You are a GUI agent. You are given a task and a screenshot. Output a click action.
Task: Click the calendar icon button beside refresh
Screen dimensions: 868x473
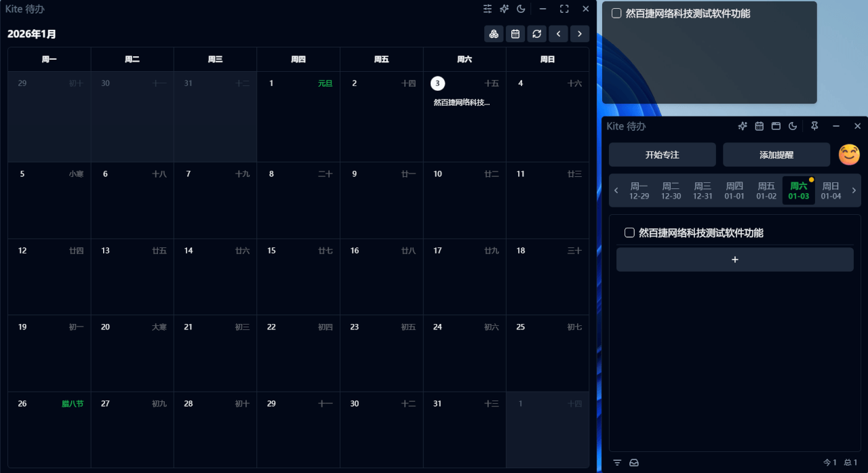[x=515, y=34]
